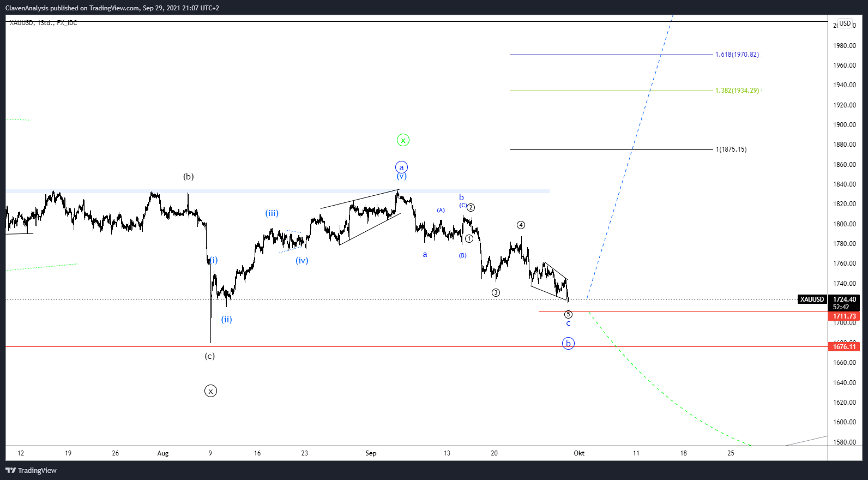This screenshot has width=868, height=480.
Task: Click the blue (B) sub-wave label
Action: [462, 256]
